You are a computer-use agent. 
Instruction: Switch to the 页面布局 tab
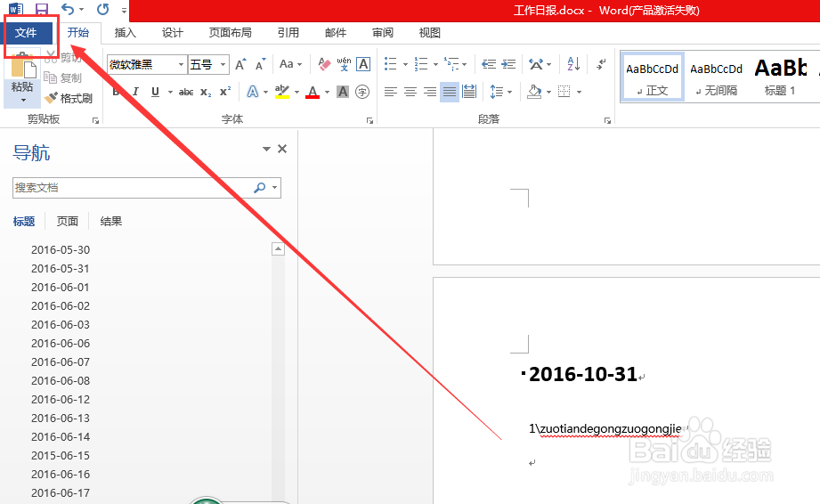[230, 33]
